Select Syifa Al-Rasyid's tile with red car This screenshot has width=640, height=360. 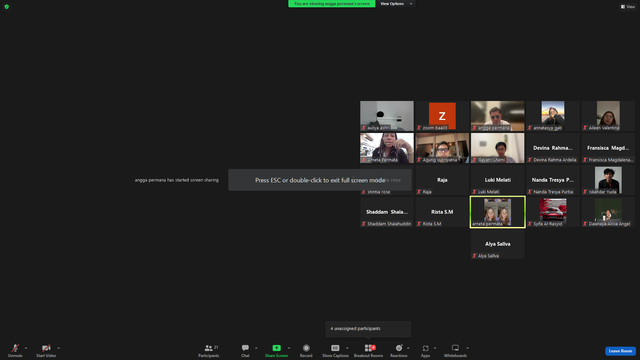(x=553, y=212)
